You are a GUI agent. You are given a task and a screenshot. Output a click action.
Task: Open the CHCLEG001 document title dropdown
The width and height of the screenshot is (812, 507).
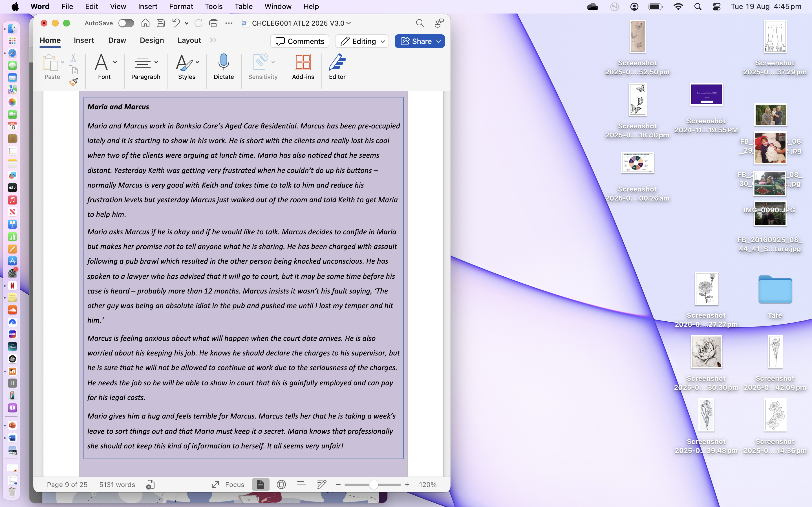click(349, 23)
